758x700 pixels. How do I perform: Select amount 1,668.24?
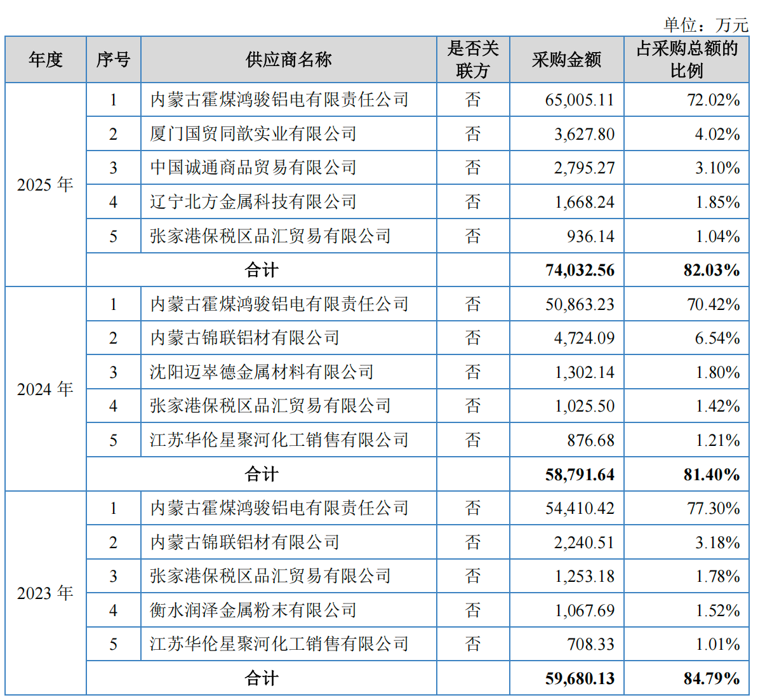click(x=584, y=202)
